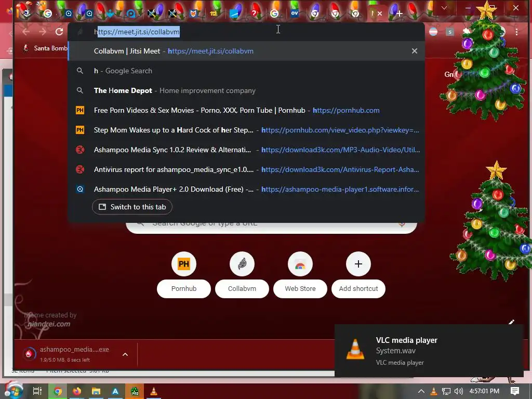
Task: Click the 'S' extension icon in toolbar
Action: [x=450, y=32]
